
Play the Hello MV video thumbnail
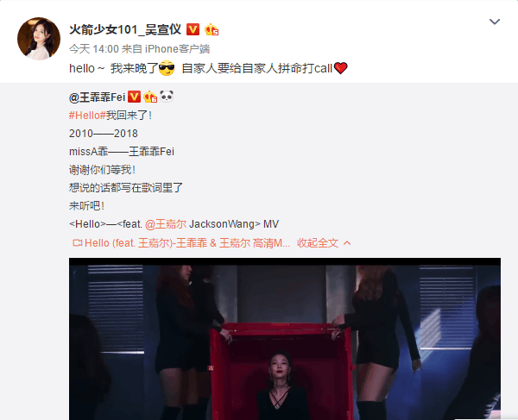(285, 339)
